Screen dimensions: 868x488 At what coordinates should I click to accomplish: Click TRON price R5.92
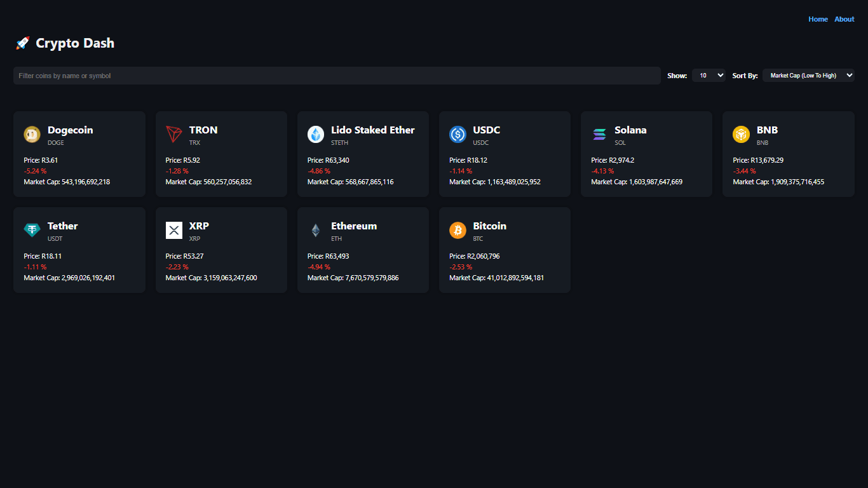pos(183,160)
